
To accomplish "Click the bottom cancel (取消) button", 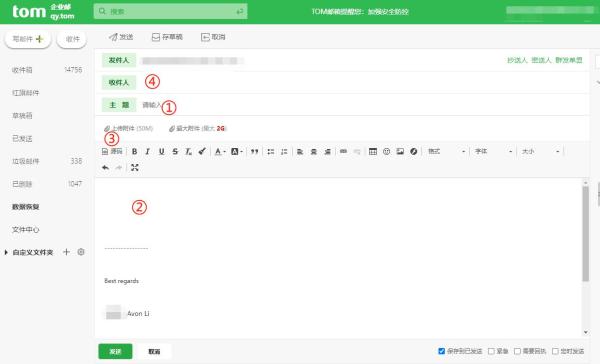I will point(154,351).
